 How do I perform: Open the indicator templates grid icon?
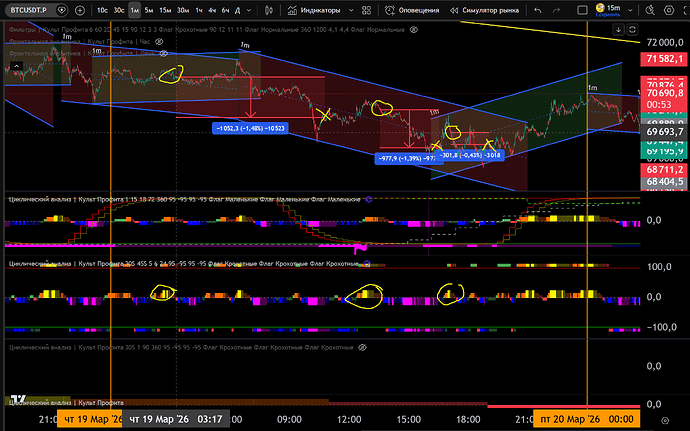pos(365,9)
